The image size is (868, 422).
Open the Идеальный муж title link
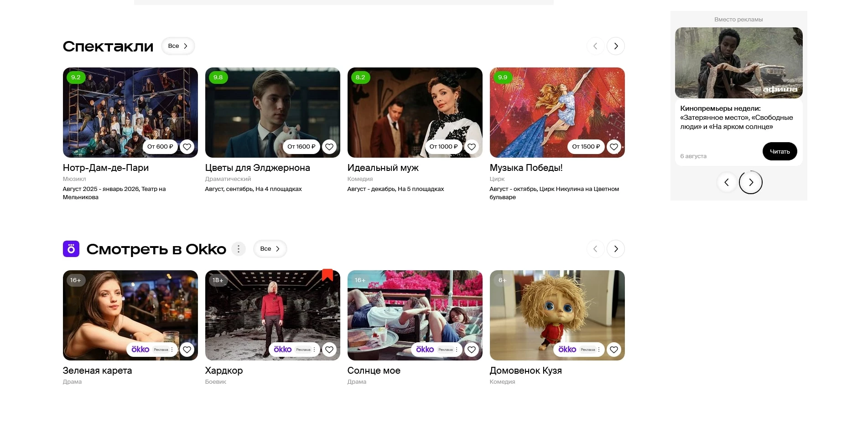coord(383,168)
